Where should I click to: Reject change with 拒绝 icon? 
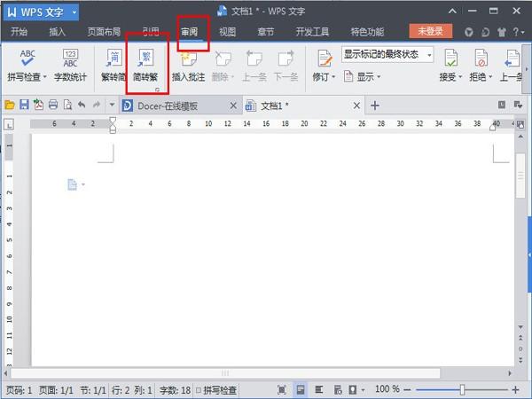(x=481, y=59)
